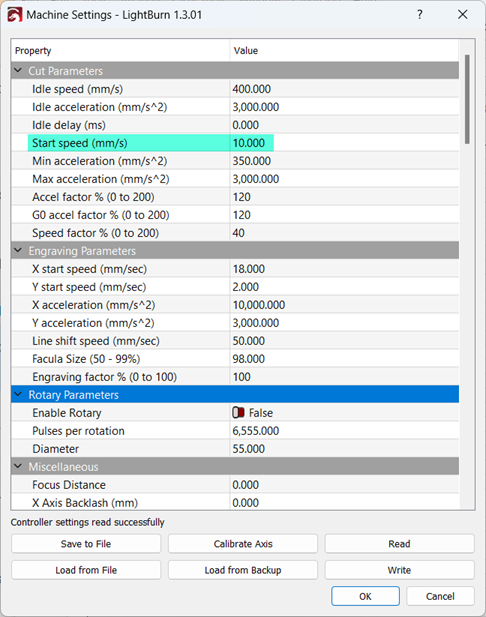Confirm with the OK button
486x617 pixels.
point(365,596)
